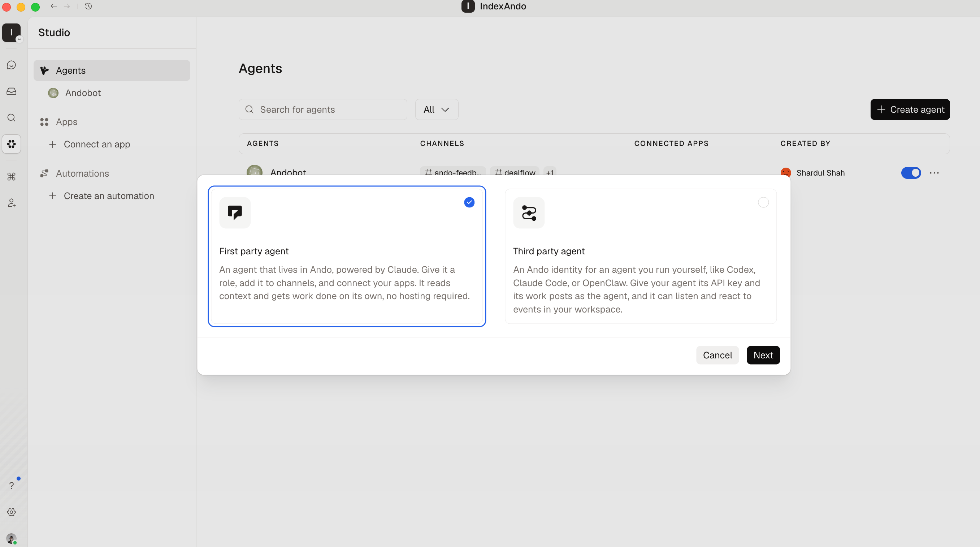Open the help question mark icon

pyautogui.click(x=12, y=485)
